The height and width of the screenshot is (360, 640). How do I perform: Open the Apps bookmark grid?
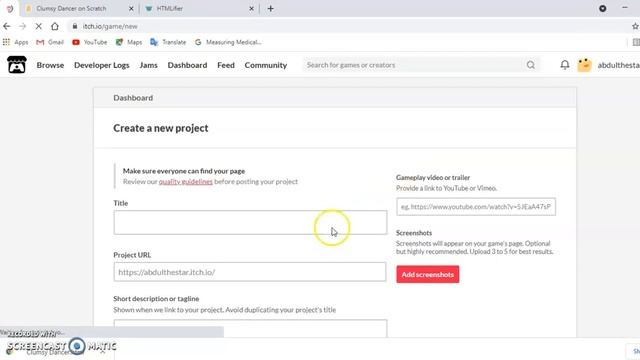tap(15, 42)
